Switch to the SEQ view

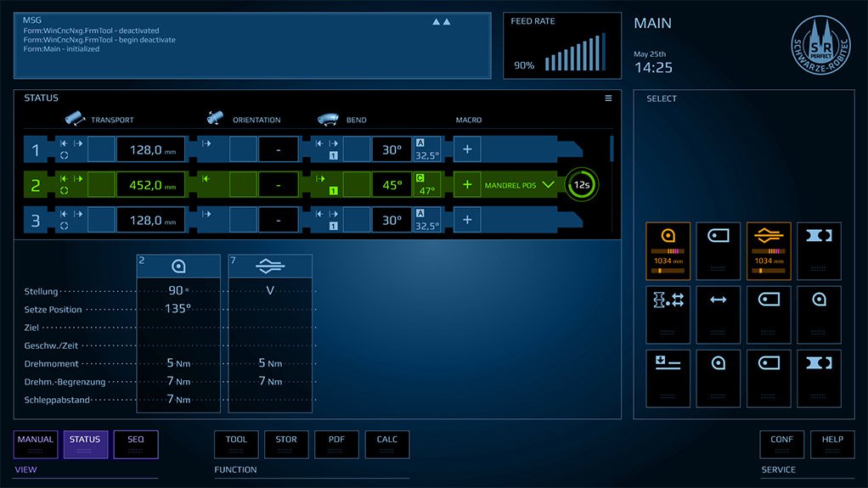click(x=136, y=444)
